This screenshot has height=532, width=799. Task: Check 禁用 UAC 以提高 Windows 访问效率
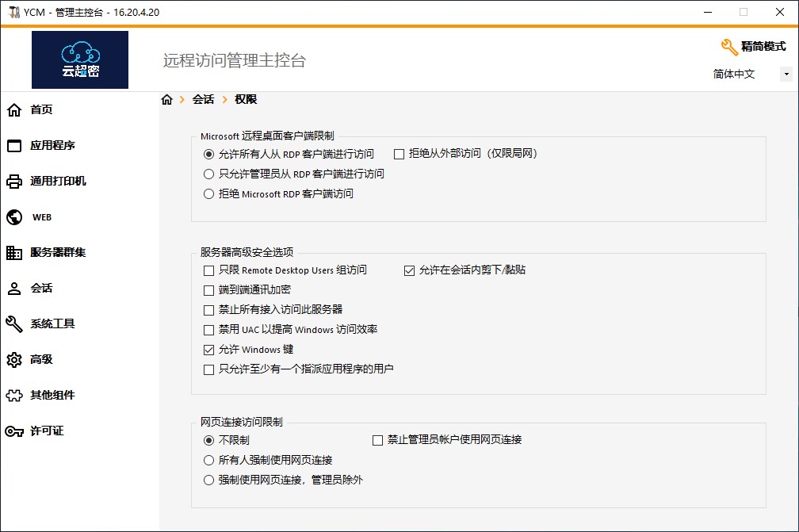[x=208, y=330]
